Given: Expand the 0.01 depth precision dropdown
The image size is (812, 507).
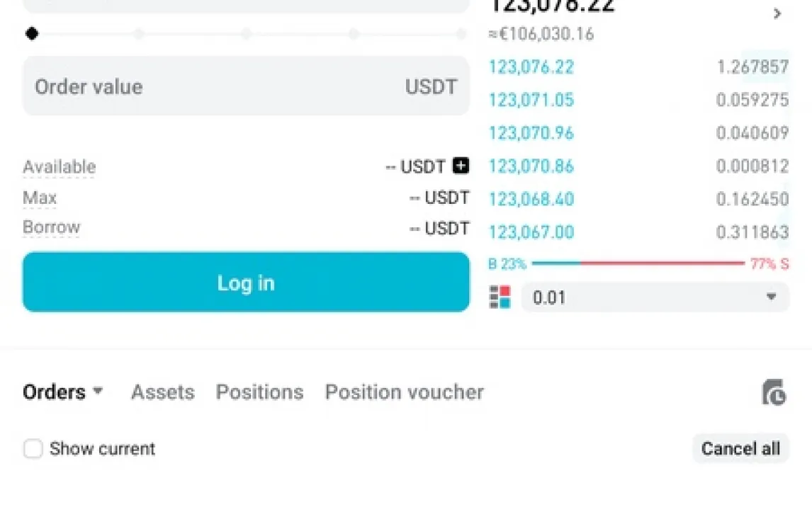Looking at the screenshot, I should click(655, 297).
